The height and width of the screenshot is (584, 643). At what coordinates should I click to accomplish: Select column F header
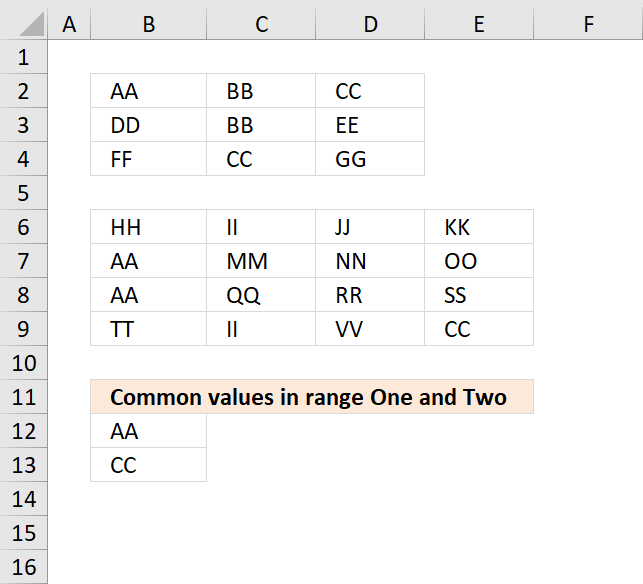588,24
